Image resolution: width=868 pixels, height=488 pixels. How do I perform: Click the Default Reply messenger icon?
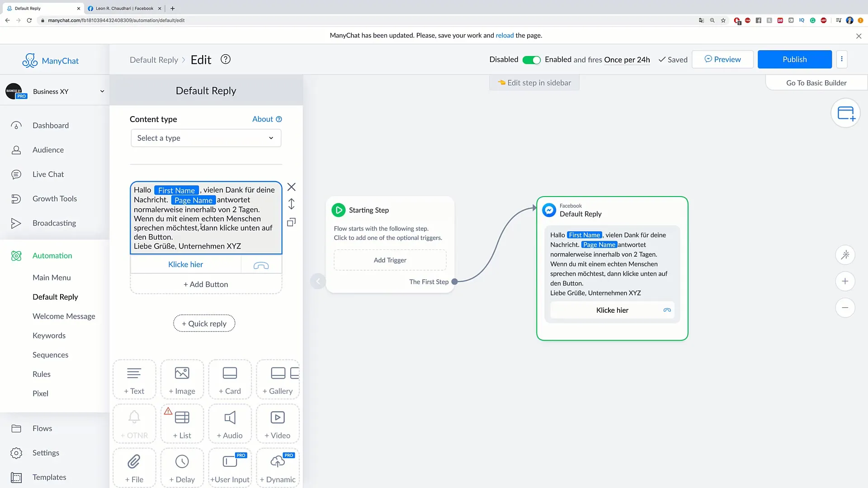click(x=548, y=210)
